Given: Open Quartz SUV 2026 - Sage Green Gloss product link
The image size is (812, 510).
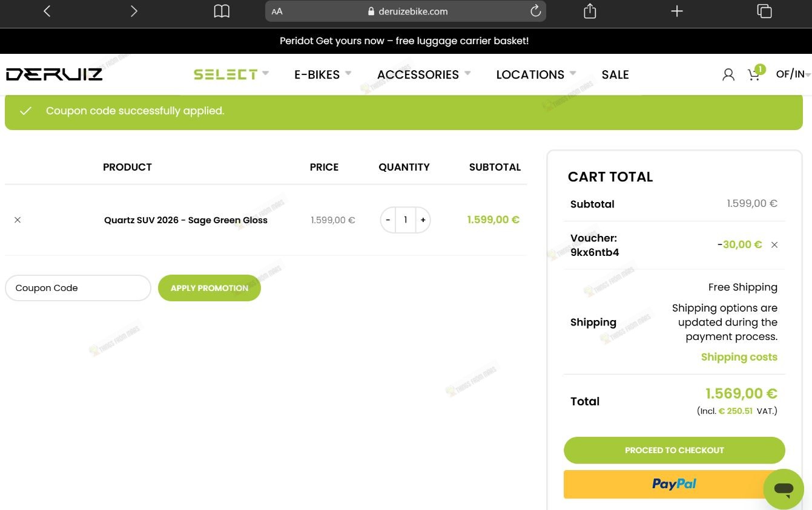Looking at the screenshot, I should 186,220.
